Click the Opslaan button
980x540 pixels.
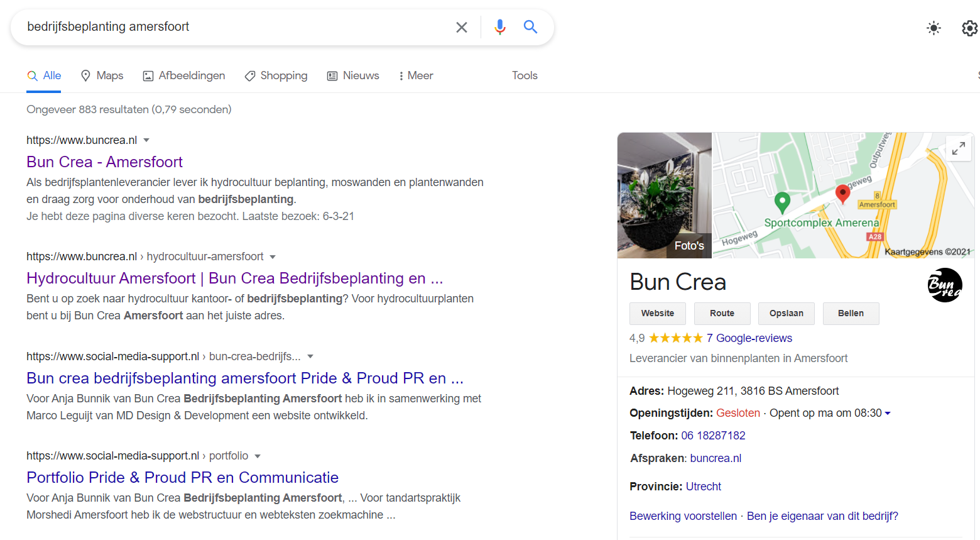787,313
